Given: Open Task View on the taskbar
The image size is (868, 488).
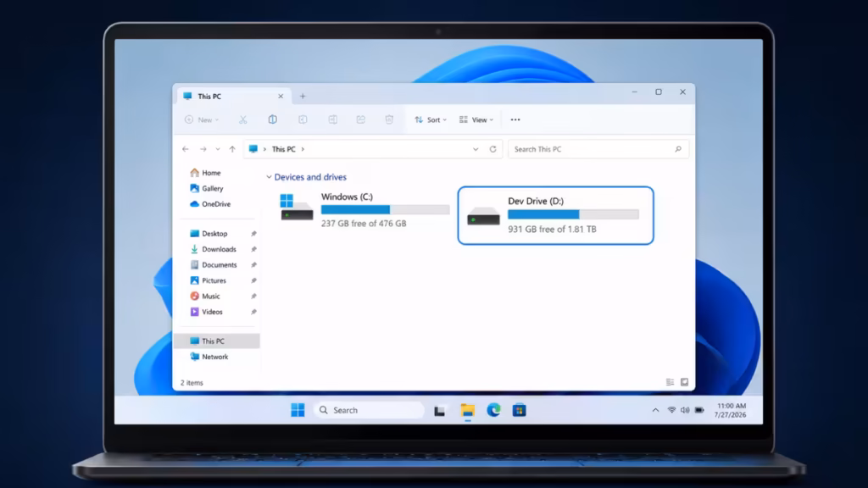Looking at the screenshot, I should click(x=440, y=411).
